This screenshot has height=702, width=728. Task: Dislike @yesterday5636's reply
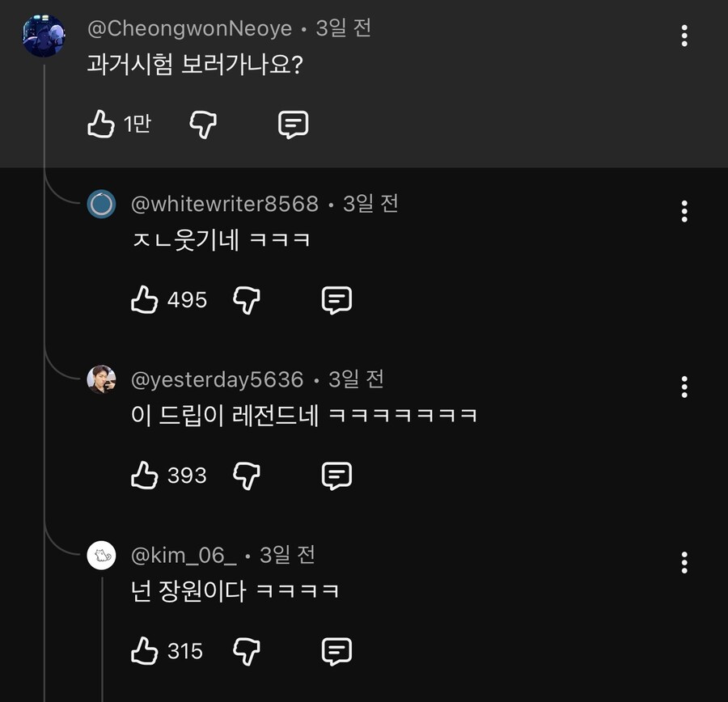[247, 475]
